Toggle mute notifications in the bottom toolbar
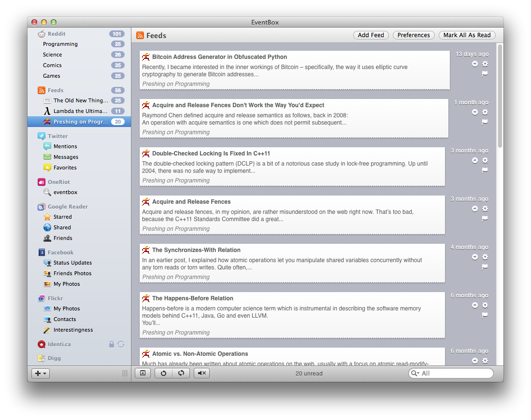The width and height of the screenshot is (531, 420). (x=202, y=373)
